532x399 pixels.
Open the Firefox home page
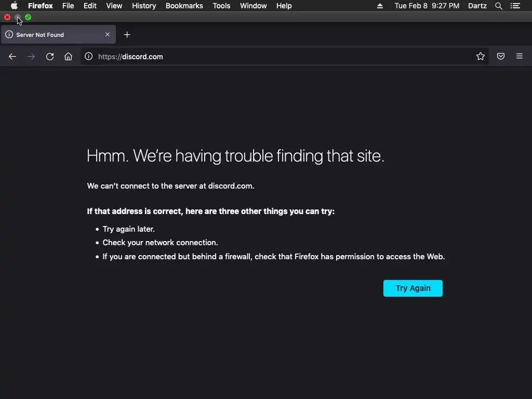click(68, 57)
